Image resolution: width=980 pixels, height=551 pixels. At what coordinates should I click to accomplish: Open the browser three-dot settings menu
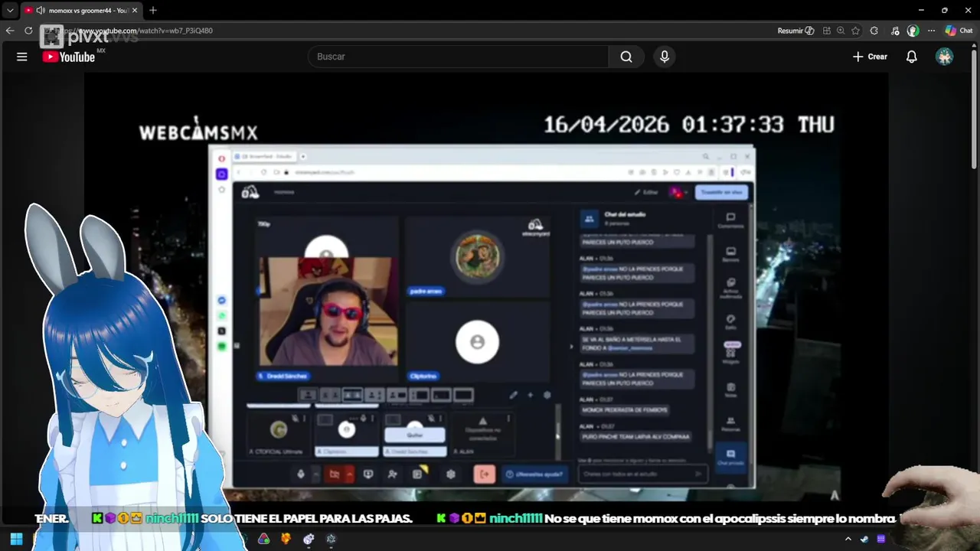click(931, 31)
